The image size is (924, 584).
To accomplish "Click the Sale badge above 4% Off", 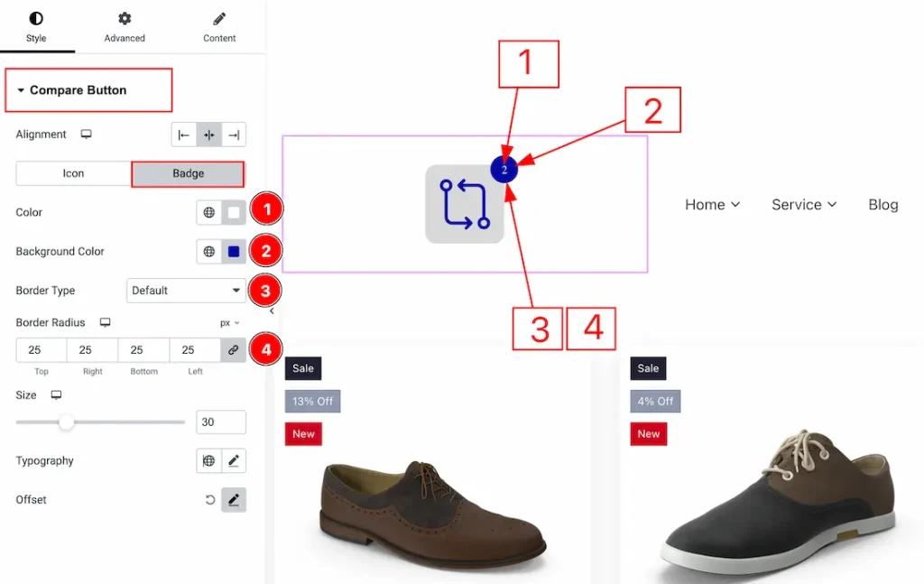I will tap(648, 368).
